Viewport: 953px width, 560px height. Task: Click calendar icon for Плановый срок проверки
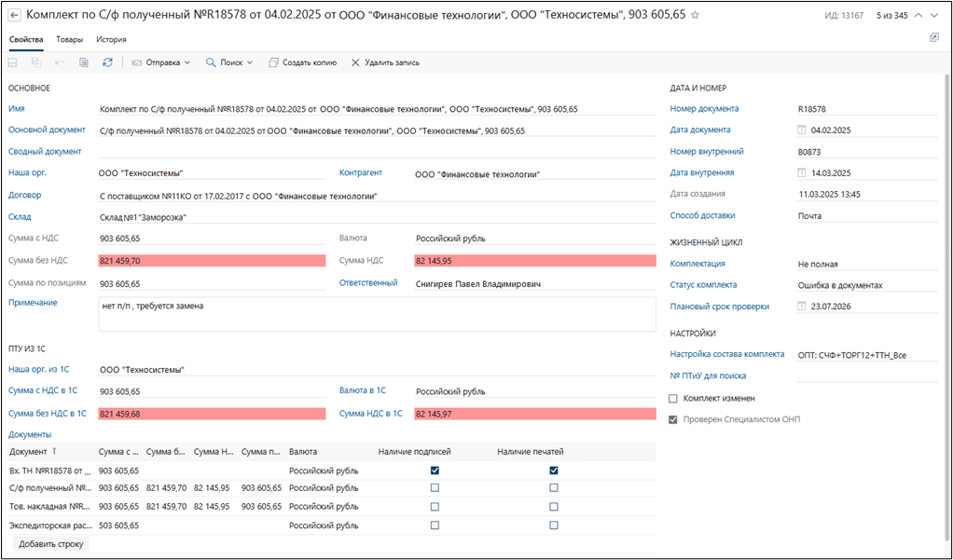[802, 307]
